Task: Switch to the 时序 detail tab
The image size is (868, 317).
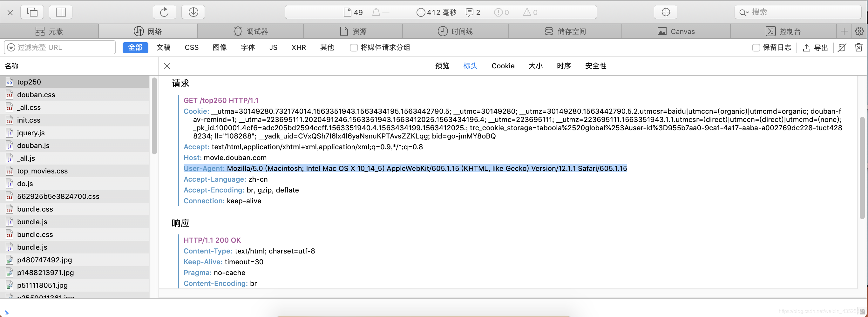Action: coord(564,66)
